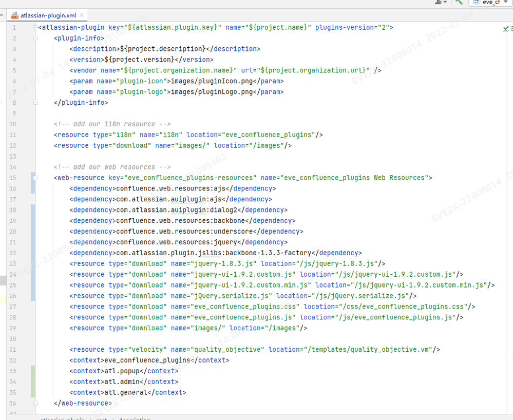Click "/templates/quality_objective.vm" location value
513x420 pixels.
[x=370, y=350]
